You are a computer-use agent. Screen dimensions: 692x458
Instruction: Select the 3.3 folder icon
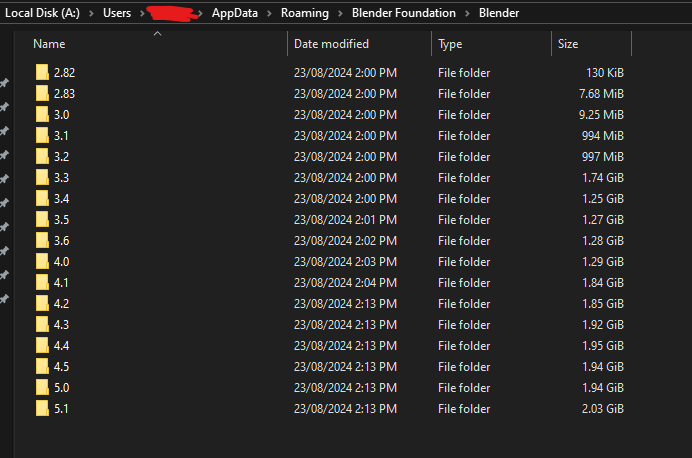(42, 177)
